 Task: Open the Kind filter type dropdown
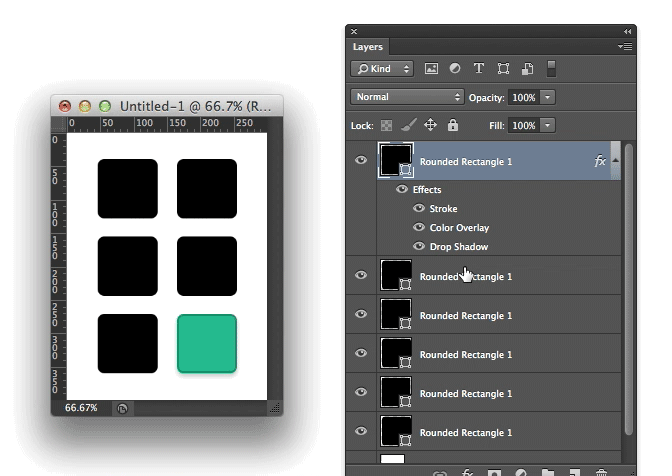[382, 69]
